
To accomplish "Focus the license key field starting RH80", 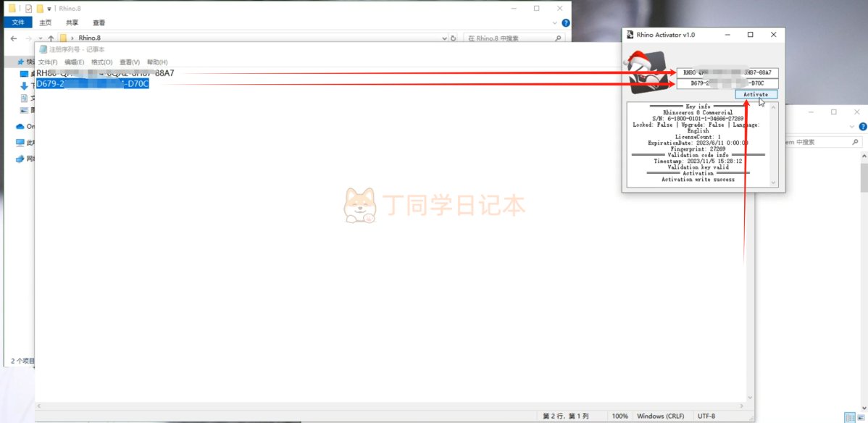I will coord(727,72).
